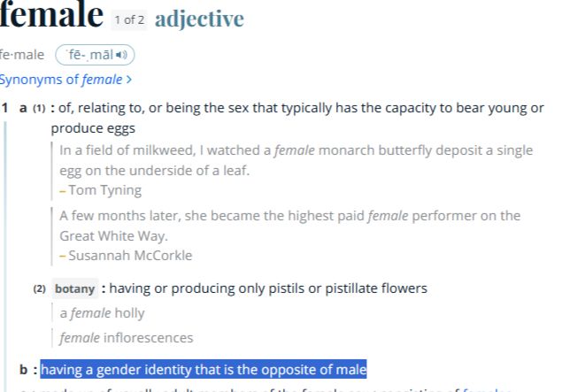Click the sense 1 number marker
Image resolution: width=562 pixels, height=392 pixels.
[4, 108]
